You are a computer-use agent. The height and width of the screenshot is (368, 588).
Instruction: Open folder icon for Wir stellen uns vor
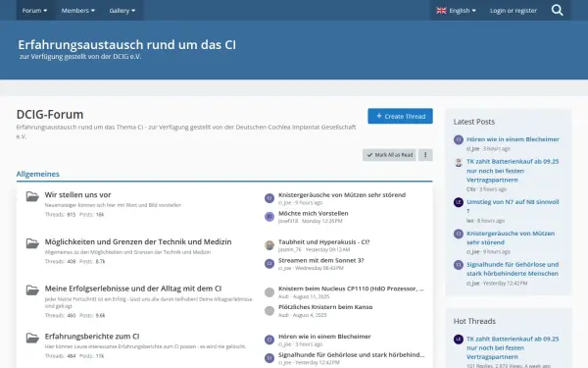[x=32, y=196]
